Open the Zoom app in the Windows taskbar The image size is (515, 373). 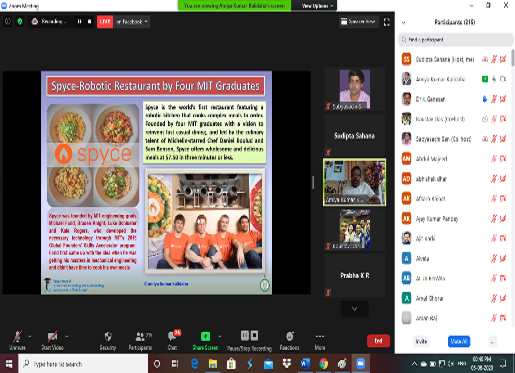(x=360, y=364)
